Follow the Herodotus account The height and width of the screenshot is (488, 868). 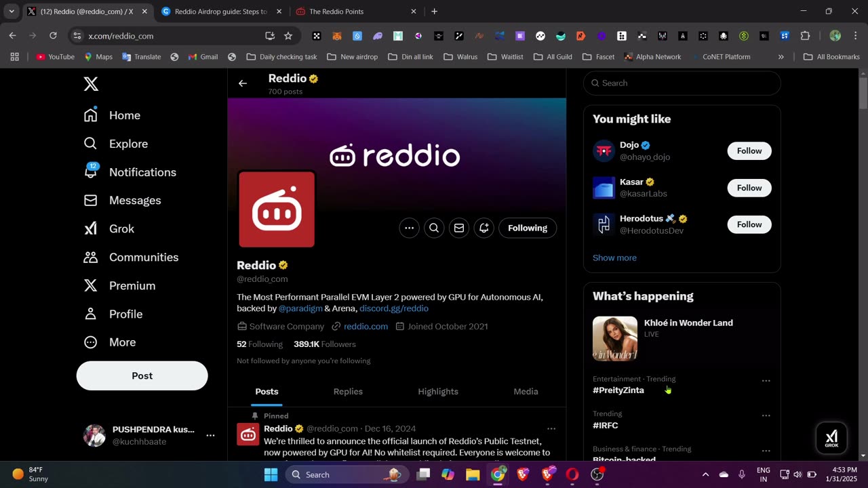click(x=749, y=224)
